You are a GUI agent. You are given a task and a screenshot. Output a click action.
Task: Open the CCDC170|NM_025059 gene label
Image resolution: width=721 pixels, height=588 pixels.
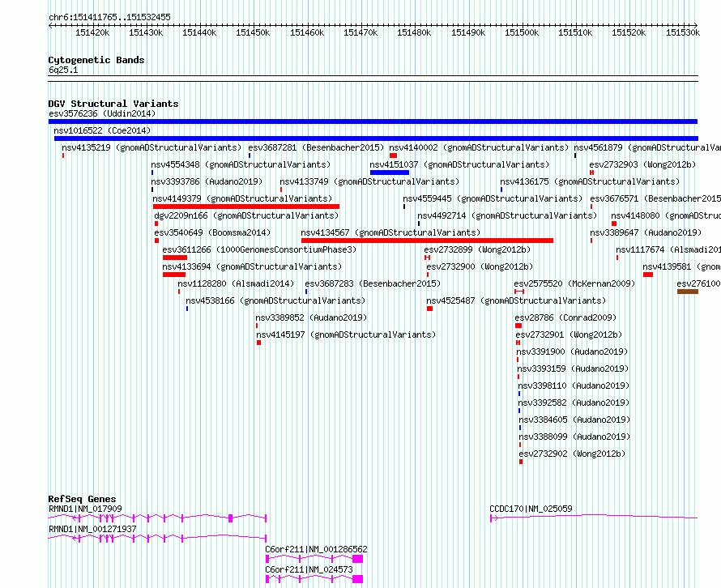[531, 509]
